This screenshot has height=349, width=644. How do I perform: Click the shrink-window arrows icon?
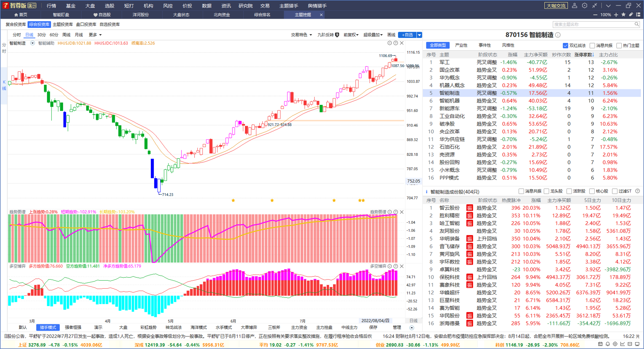[x=594, y=6]
